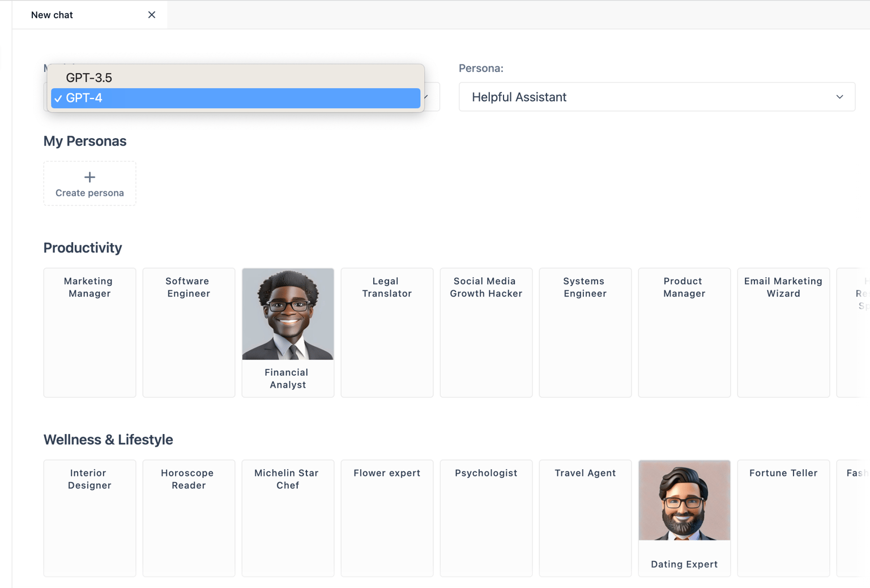The height and width of the screenshot is (588, 870).
Task: Pick the Social Media Growth Hacker card
Action: (x=486, y=333)
